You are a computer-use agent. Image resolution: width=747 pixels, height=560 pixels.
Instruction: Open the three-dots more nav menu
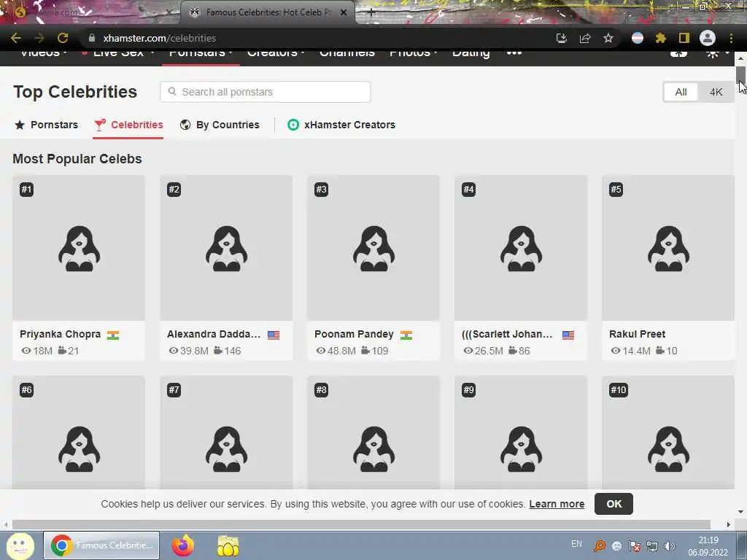point(514,52)
